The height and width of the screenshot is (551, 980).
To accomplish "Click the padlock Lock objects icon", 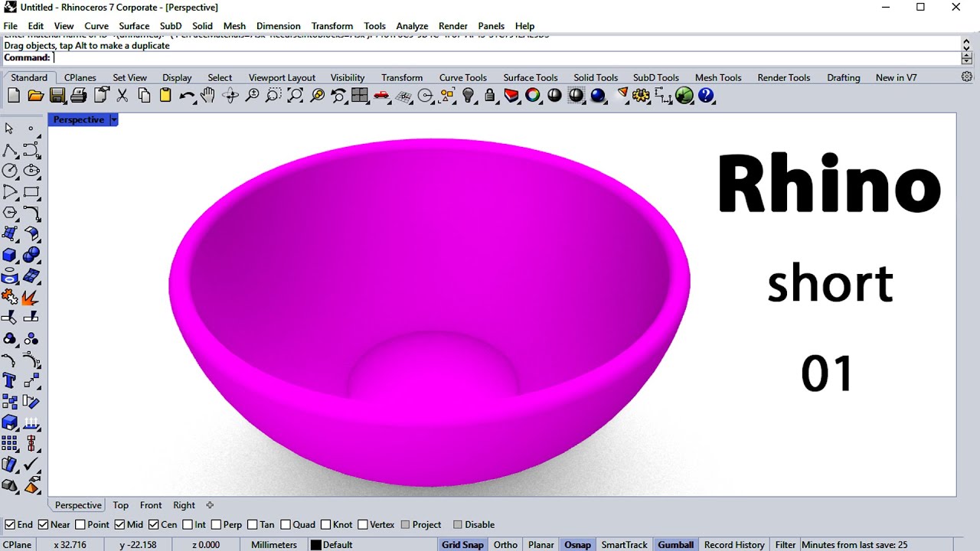I will pos(490,96).
